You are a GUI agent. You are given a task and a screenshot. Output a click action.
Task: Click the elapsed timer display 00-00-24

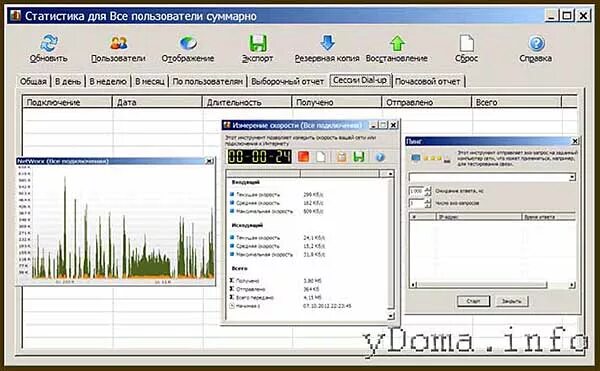259,157
